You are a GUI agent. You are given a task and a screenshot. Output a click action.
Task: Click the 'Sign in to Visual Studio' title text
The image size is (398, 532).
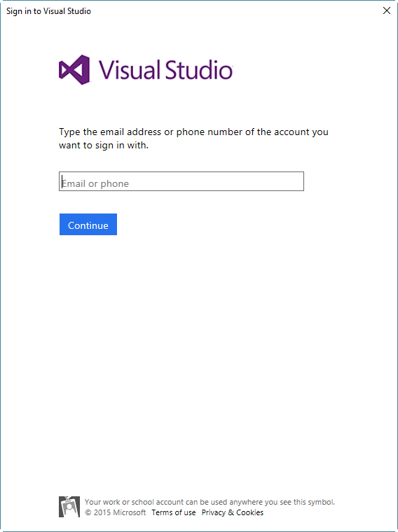tap(48, 11)
